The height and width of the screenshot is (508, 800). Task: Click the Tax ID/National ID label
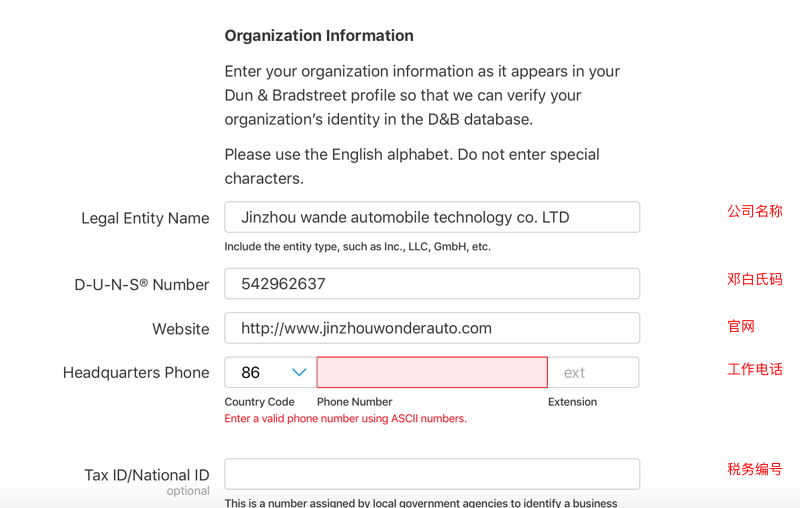click(147, 475)
